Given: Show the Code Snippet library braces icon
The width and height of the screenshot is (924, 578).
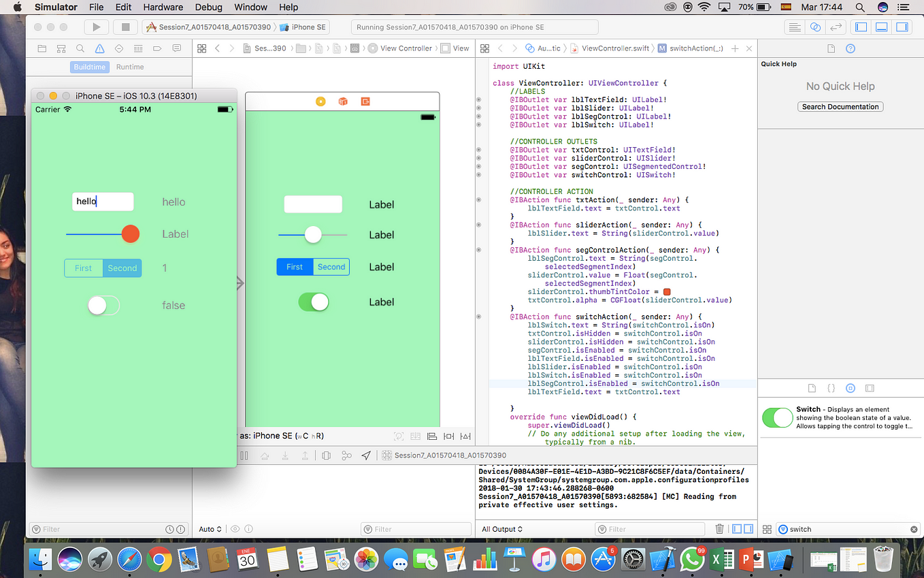Looking at the screenshot, I should 831,388.
